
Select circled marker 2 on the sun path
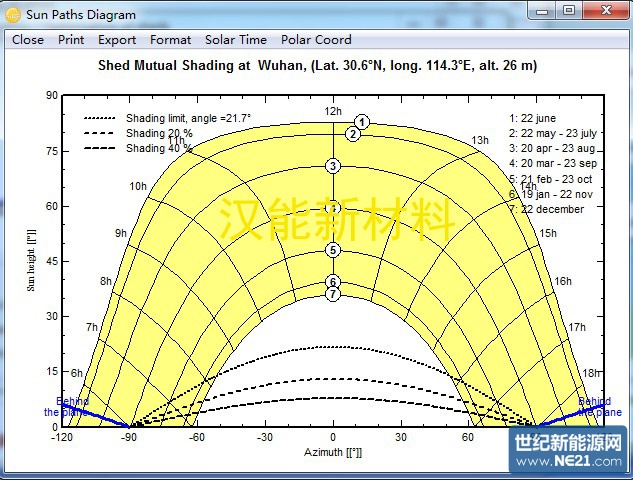352,134
